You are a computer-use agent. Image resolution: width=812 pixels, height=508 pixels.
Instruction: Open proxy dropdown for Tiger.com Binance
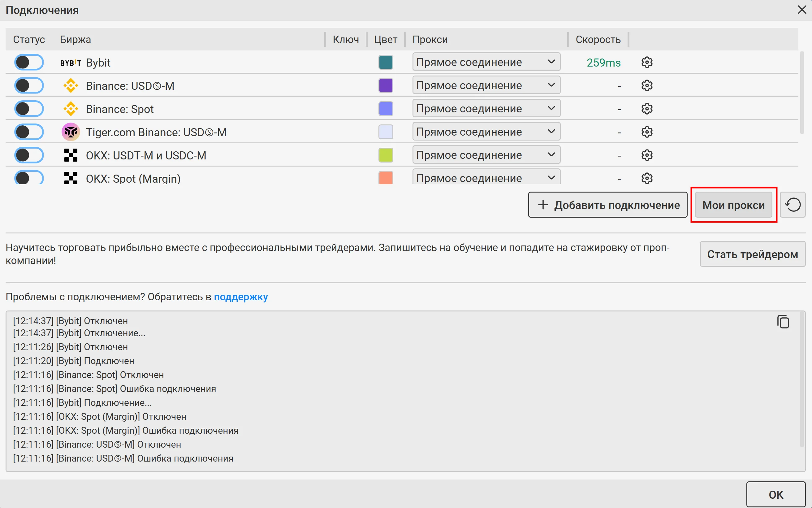[486, 132]
